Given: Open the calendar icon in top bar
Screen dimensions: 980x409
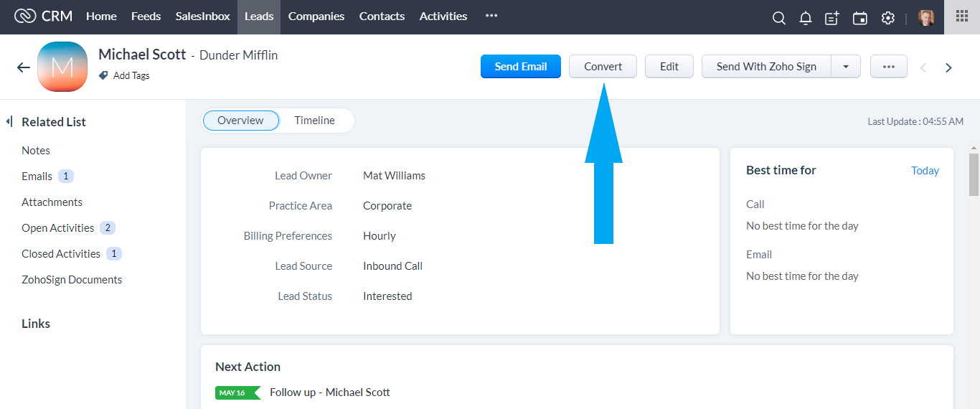Looking at the screenshot, I should click(859, 18).
